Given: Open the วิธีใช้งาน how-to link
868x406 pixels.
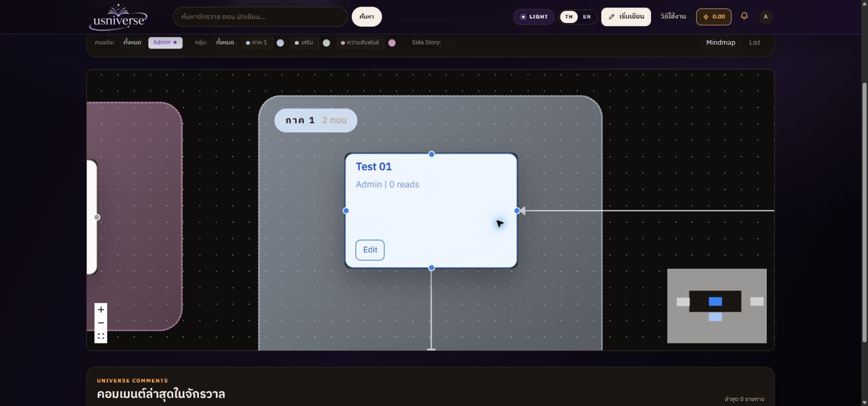Looking at the screenshot, I should 673,17.
